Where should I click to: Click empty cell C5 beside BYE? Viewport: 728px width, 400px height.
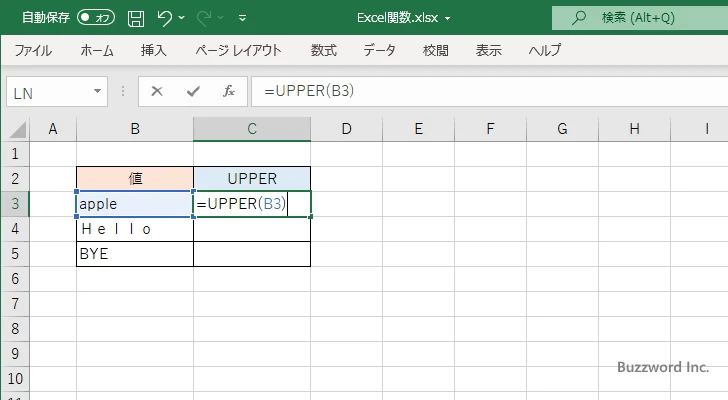252,254
